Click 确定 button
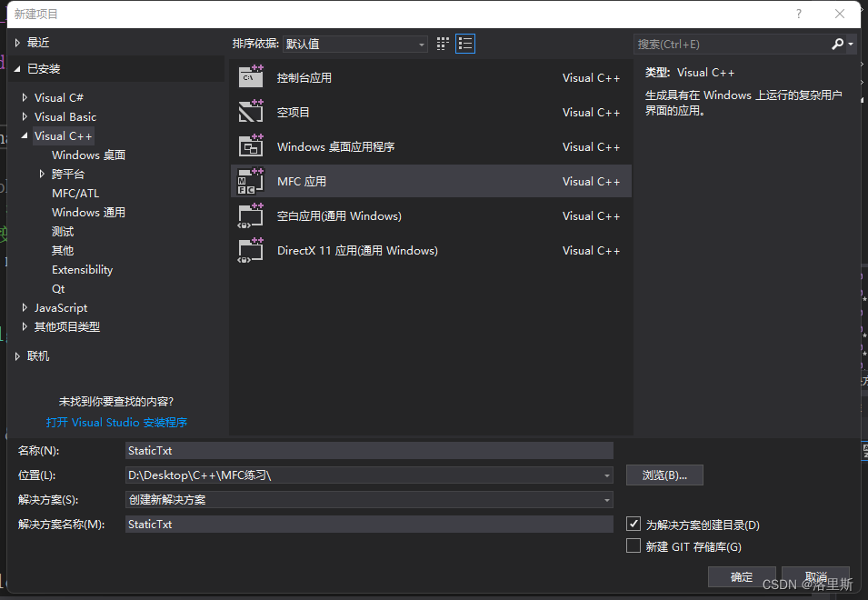 point(742,576)
